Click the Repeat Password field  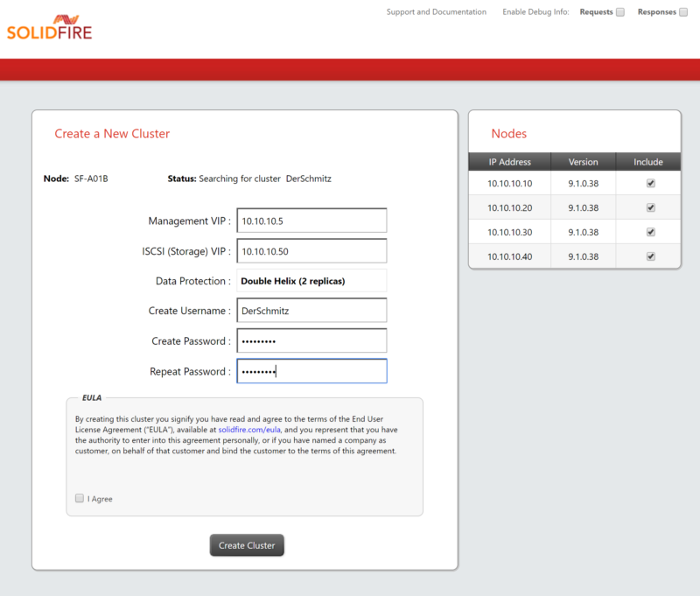pyautogui.click(x=311, y=370)
